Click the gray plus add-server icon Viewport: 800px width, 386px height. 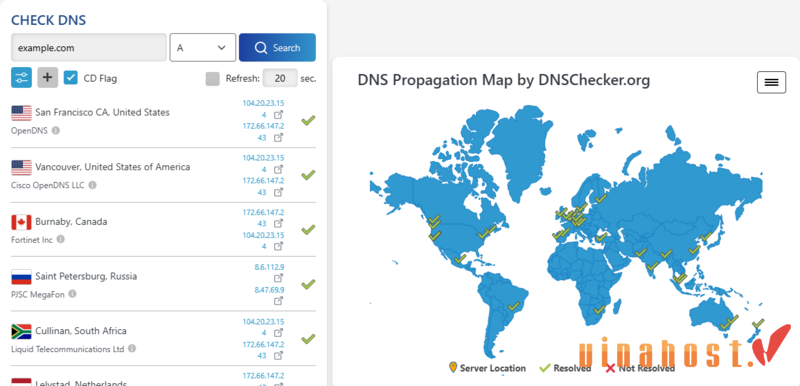[47, 78]
